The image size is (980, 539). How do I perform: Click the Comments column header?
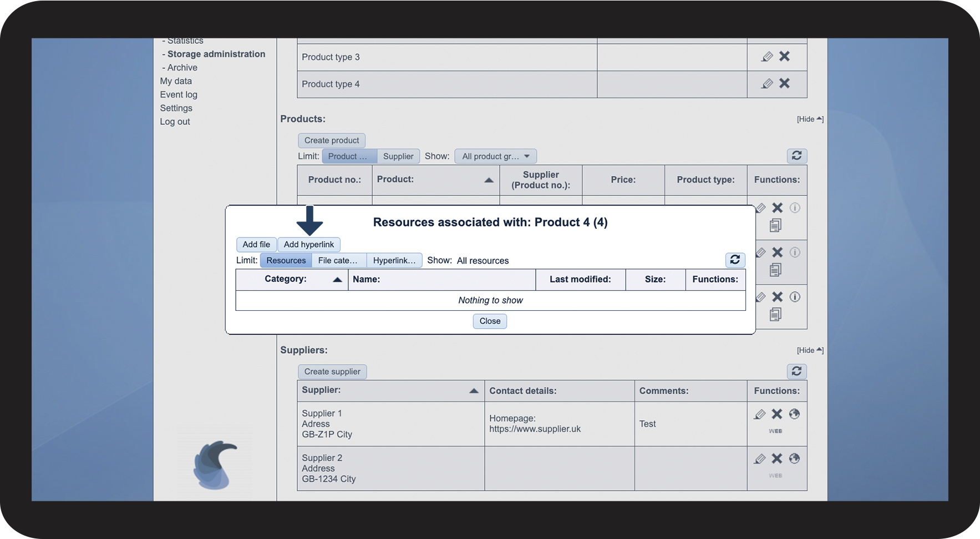tap(690, 391)
